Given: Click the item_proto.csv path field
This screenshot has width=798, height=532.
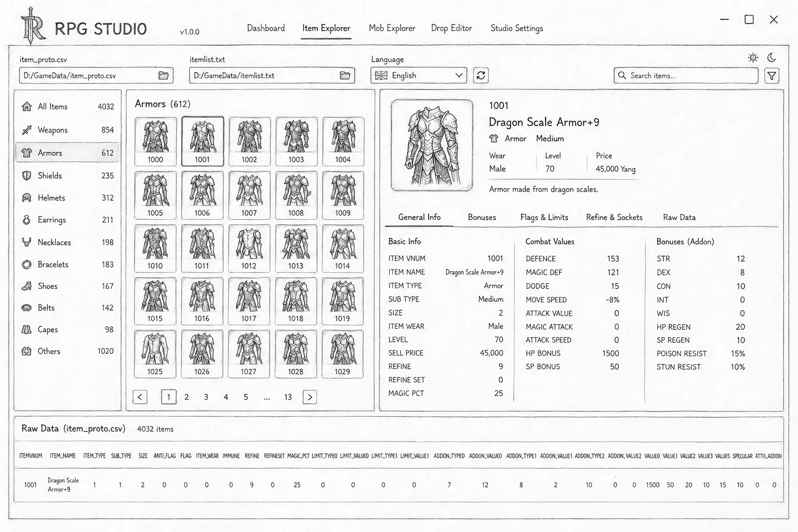Looking at the screenshot, I should coord(96,75).
